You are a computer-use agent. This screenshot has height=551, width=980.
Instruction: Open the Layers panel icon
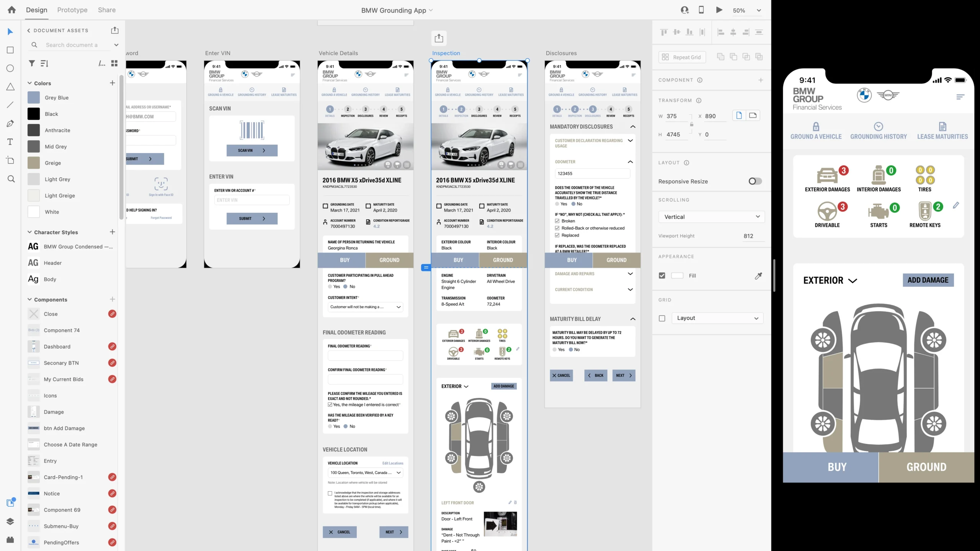coord(10,521)
